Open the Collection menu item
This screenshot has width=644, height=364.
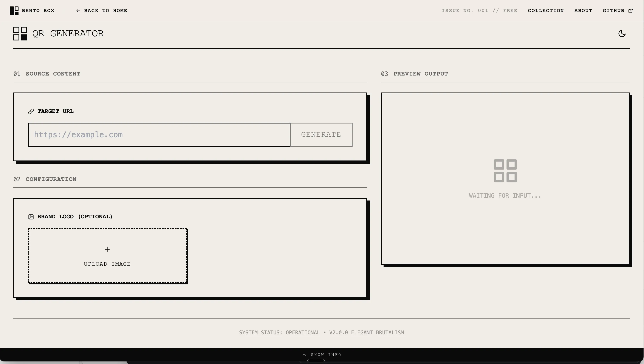546,11
